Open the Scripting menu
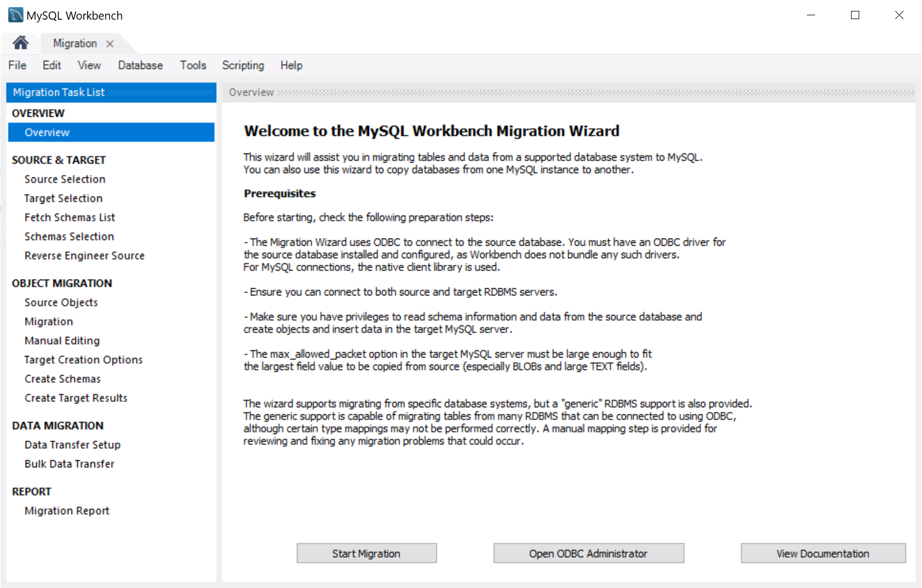This screenshot has width=922, height=588. (x=243, y=66)
